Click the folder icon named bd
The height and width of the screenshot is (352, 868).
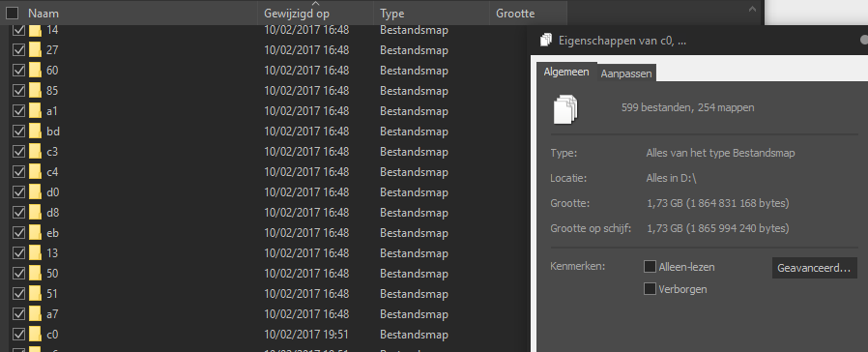coord(36,132)
